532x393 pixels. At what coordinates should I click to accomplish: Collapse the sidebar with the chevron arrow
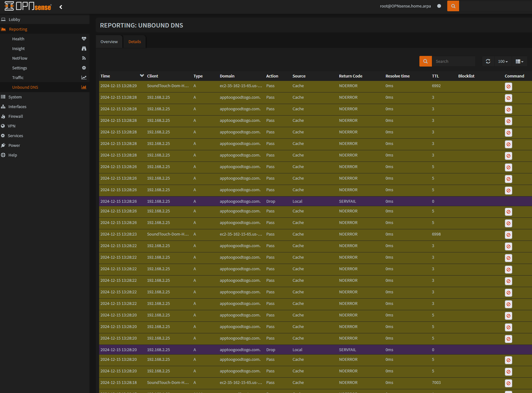pyautogui.click(x=61, y=7)
